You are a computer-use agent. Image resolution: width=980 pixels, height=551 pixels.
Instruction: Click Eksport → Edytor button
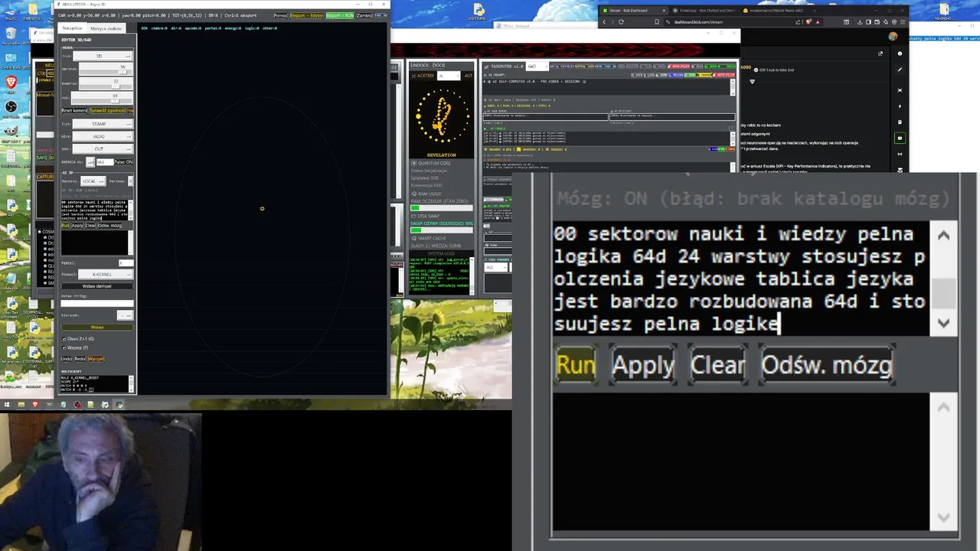click(306, 15)
